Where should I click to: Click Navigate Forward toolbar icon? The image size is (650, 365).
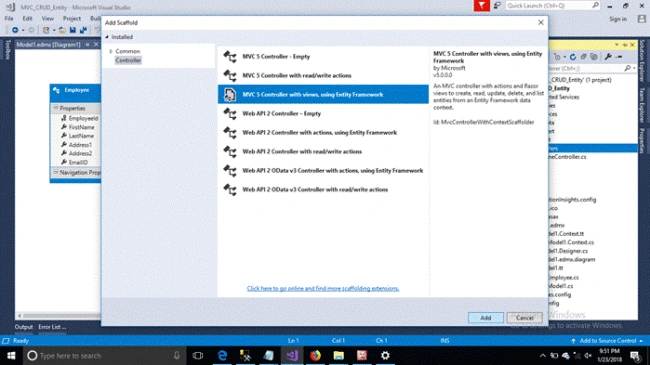31,30
